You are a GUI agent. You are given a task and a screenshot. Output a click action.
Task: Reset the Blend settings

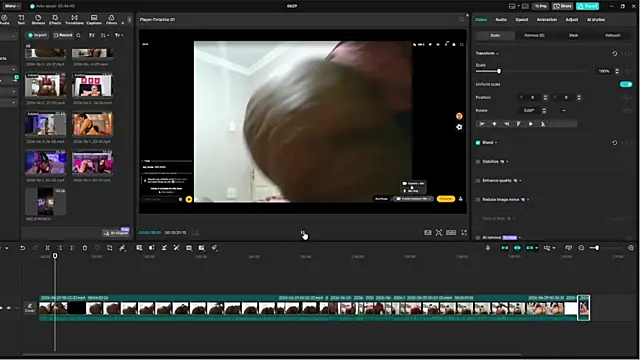coord(615,142)
